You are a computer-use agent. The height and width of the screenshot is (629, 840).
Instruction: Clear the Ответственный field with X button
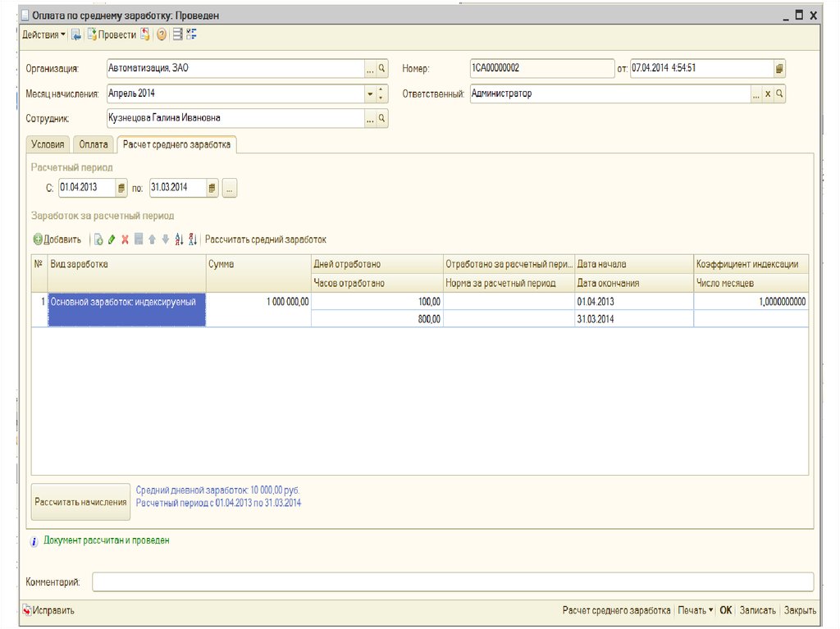[x=768, y=94]
